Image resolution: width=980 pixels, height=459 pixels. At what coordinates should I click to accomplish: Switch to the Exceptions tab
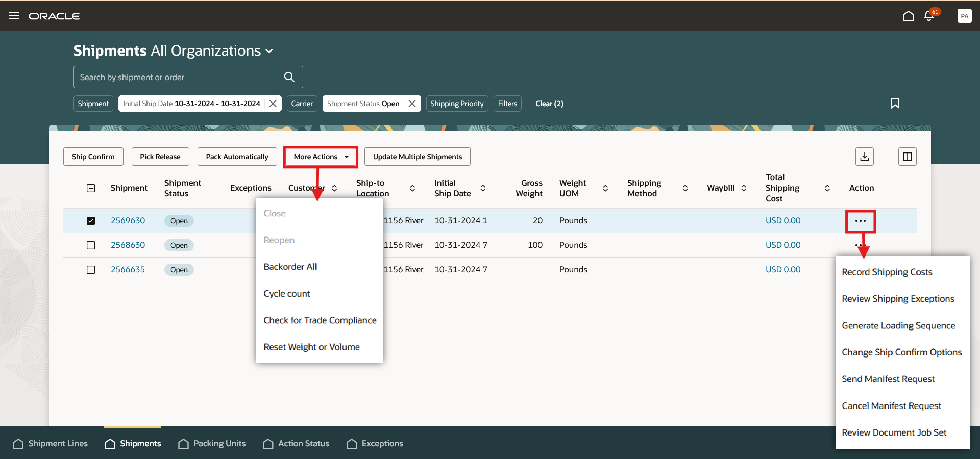click(375, 444)
